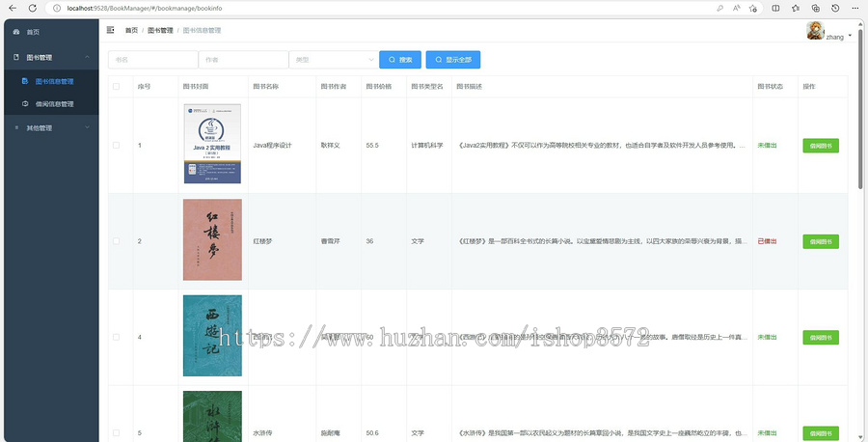
Task: Click the 显示全部 button
Action: 453,60
